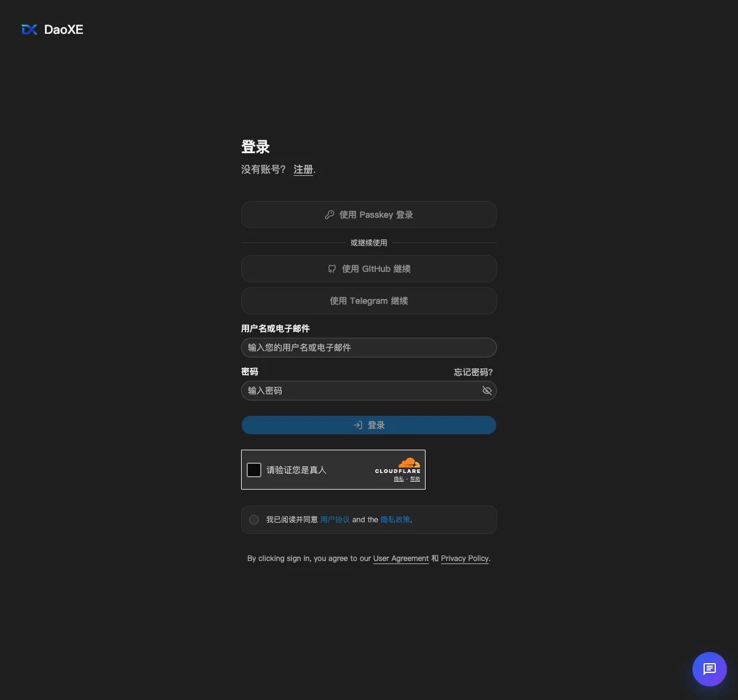Check the Cloudflare human verification box
The height and width of the screenshot is (700, 738).
(x=254, y=470)
